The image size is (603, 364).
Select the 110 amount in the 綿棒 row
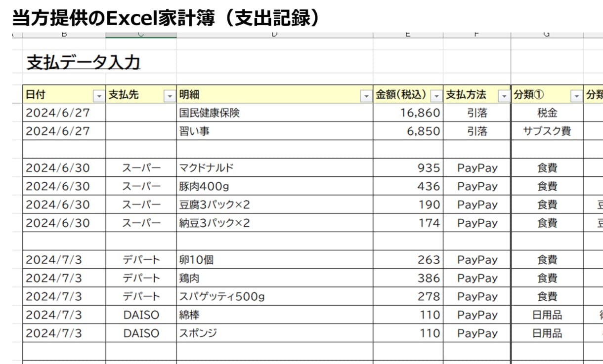coord(408,315)
